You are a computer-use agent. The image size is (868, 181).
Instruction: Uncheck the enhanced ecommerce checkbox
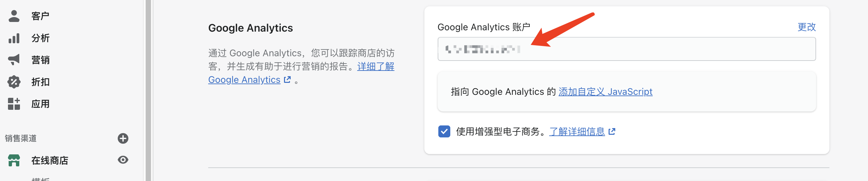click(444, 131)
